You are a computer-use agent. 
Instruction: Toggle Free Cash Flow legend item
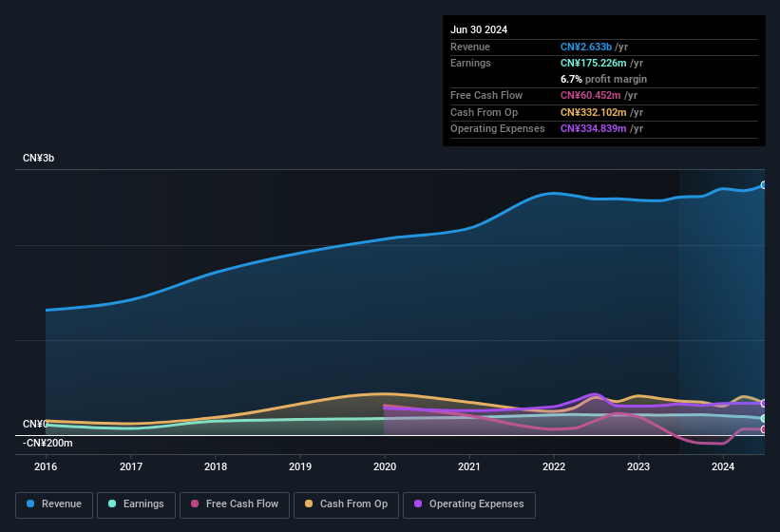point(234,504)
